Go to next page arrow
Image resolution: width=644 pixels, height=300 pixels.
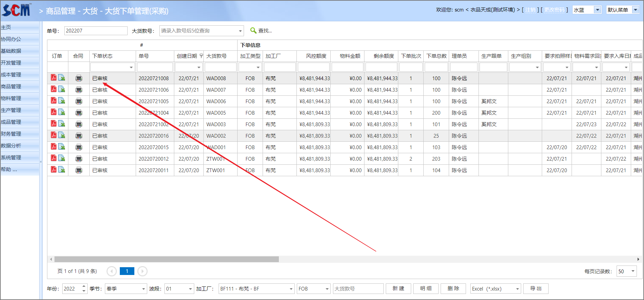[142, 271]
